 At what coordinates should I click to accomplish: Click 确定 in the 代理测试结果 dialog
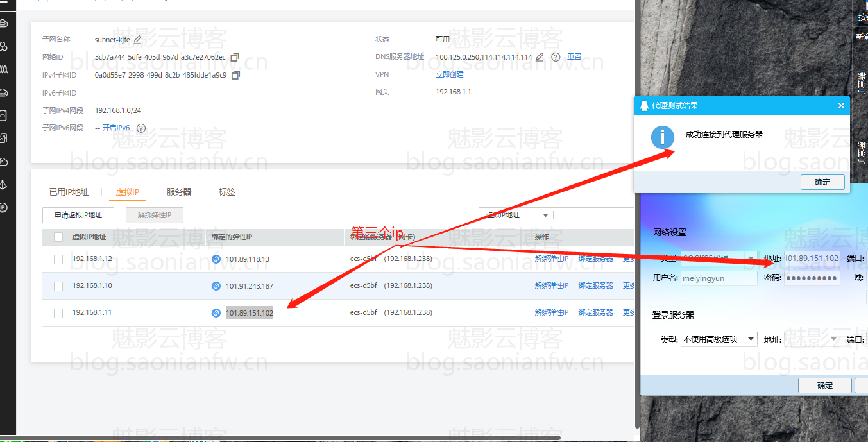coord(822,182)
